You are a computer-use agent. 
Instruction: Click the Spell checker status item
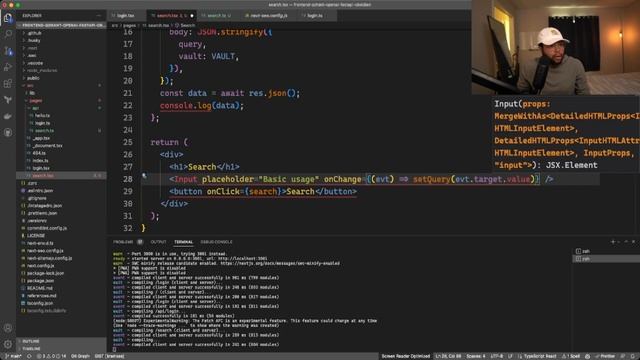tap(571, 356)
